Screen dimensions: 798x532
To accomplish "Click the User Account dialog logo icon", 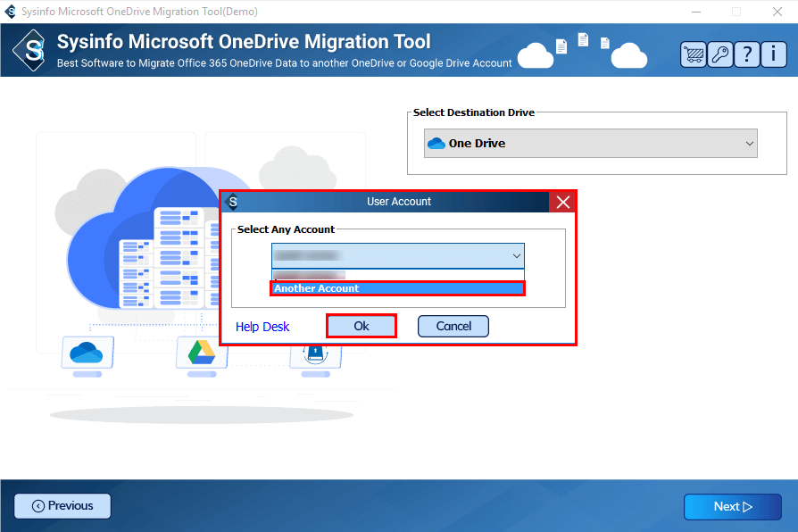I will pos(233,202).
